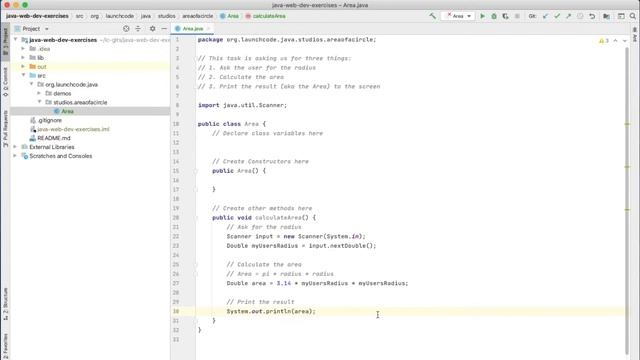Open Project panel gear settings
The width and height of the screenshot is (640, 360).
coord(152,29)
